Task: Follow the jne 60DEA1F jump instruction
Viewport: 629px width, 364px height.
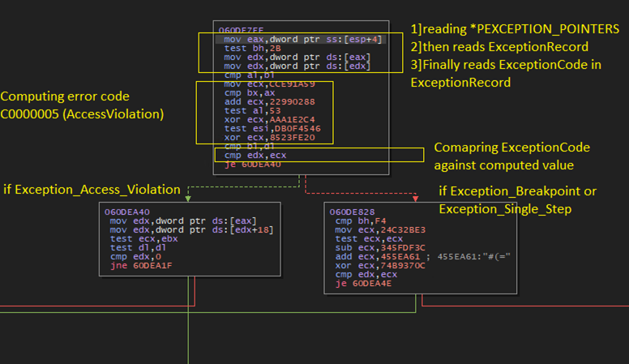Action: click(139, 265)
